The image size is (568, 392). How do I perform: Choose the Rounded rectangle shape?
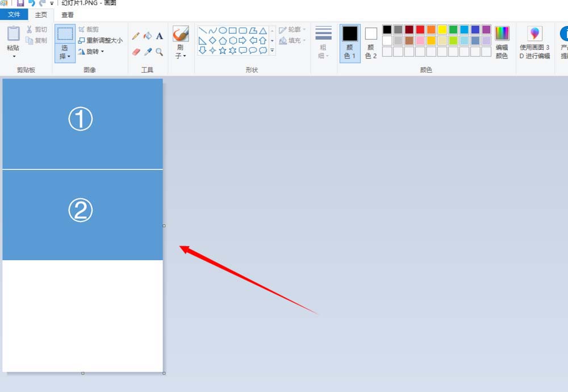click(x=243, y=31)
